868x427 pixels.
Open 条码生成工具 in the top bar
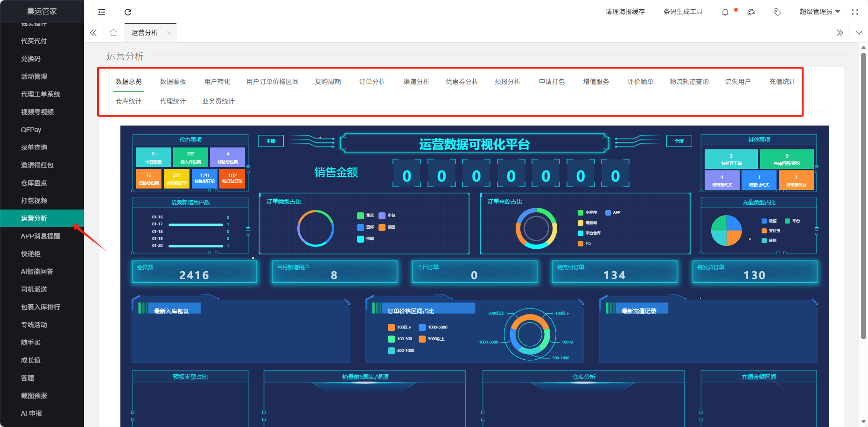pos(683,12)
